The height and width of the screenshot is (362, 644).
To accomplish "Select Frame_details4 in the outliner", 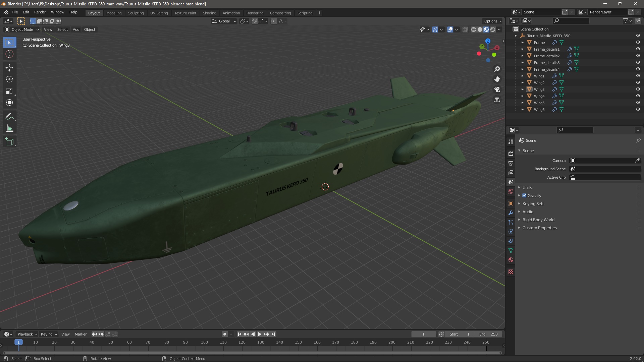I will [547, 69].
